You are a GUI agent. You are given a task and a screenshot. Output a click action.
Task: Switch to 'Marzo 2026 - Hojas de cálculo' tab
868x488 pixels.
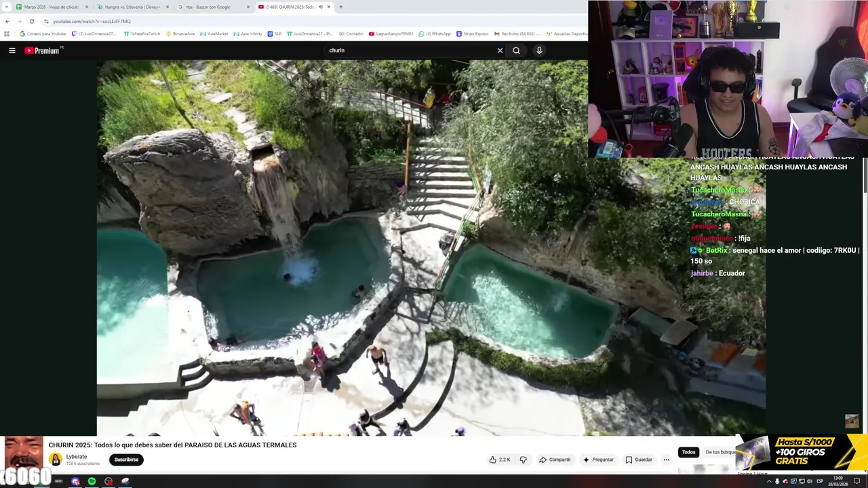pos(52,7)
